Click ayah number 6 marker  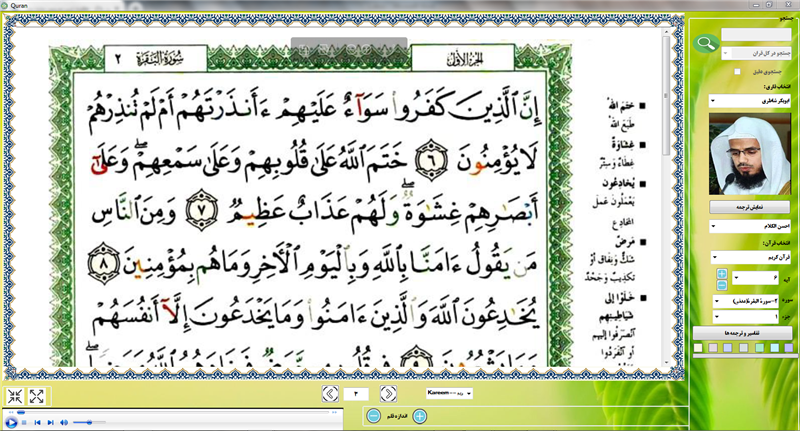(431, 160)
